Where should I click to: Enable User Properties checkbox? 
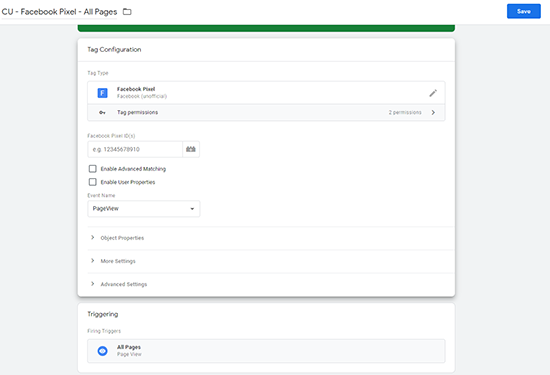pyautogui.click(x=93, y=182)
